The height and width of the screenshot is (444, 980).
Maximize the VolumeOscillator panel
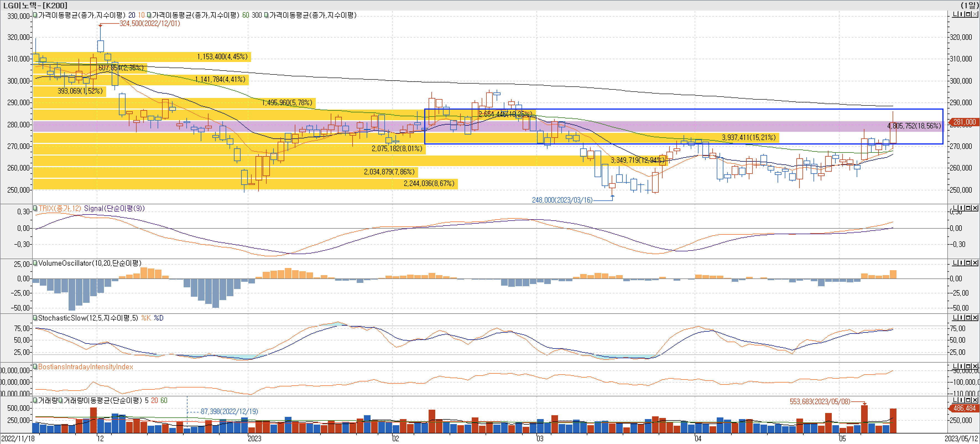click(x=968, y=263)
